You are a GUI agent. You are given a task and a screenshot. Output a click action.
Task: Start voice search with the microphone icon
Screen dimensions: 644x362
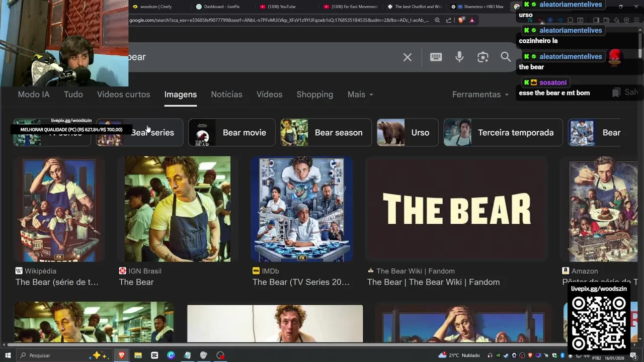(459, 57)
